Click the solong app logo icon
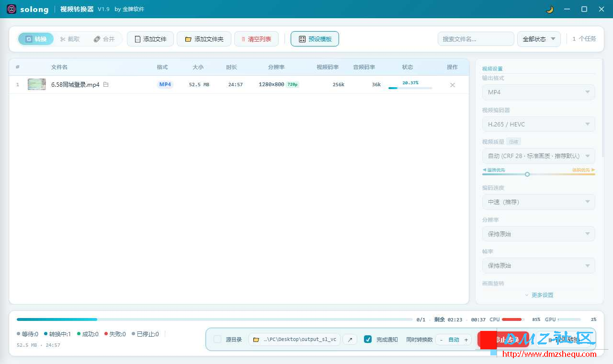The height and width of the screenshot is (364, 613). [x=11, y=9]
